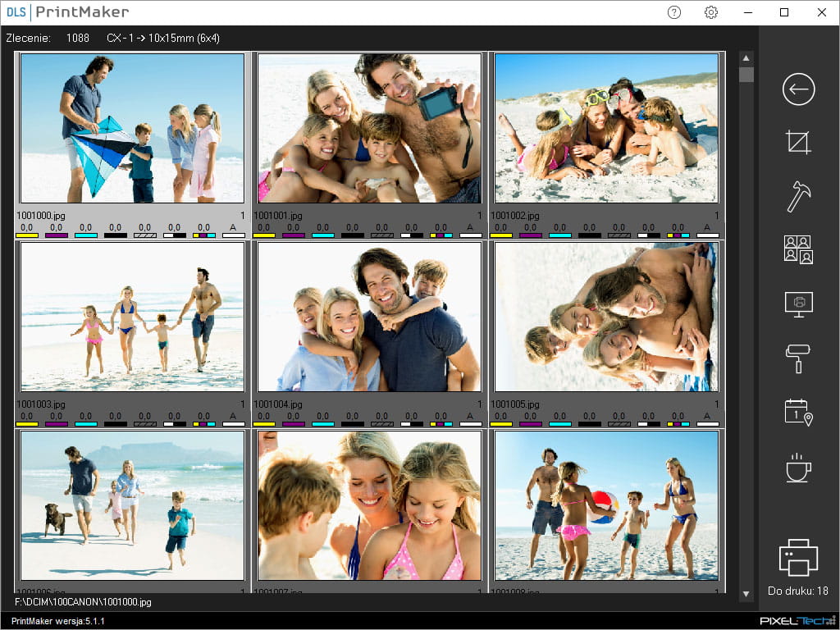
Task: Open the print preview monitor icon
Action: tap(798, 304)
